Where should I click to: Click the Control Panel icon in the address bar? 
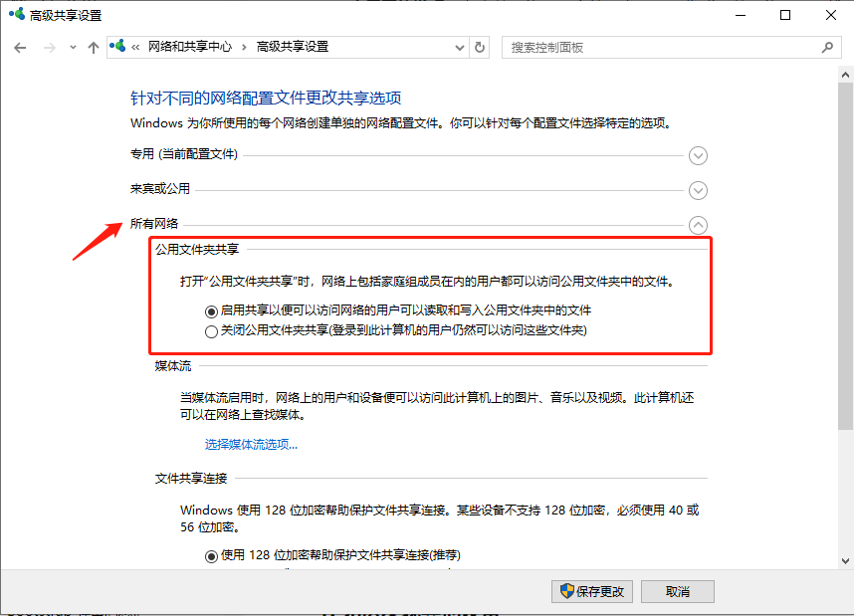[118, 47]
